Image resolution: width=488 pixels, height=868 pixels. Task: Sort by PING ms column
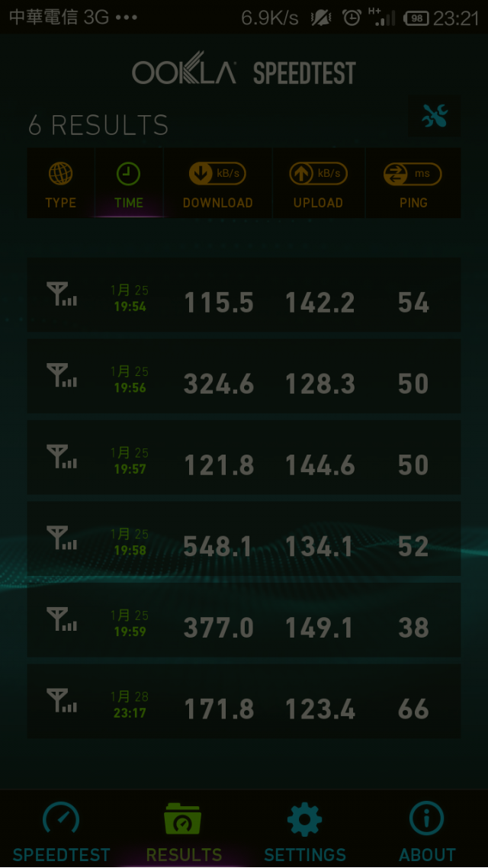click(413, 183)
